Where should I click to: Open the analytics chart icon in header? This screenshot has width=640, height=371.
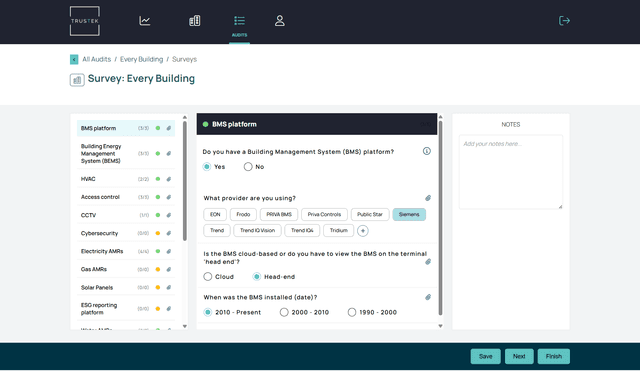coord(144,21)
